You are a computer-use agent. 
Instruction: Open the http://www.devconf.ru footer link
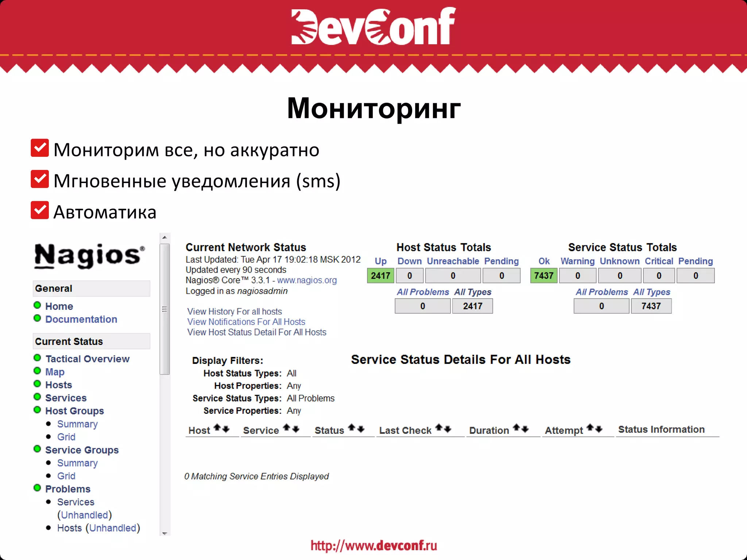coord(374,545)
